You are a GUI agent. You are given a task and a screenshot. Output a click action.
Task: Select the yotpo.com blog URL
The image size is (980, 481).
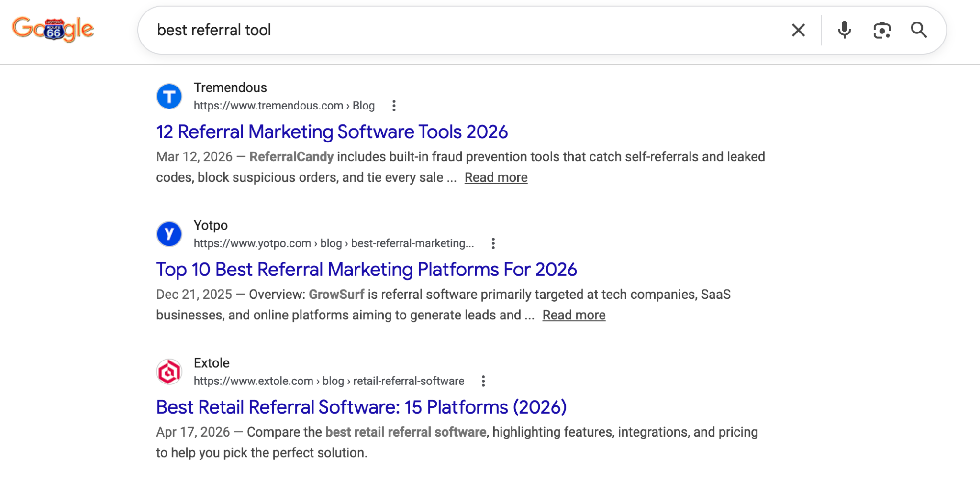click(x=334, y=243)
